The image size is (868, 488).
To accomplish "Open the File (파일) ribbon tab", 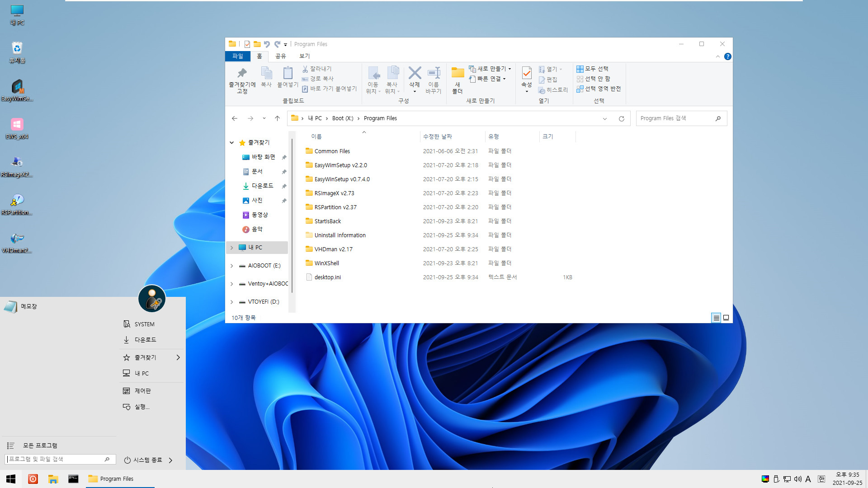I will pos(238,56).
